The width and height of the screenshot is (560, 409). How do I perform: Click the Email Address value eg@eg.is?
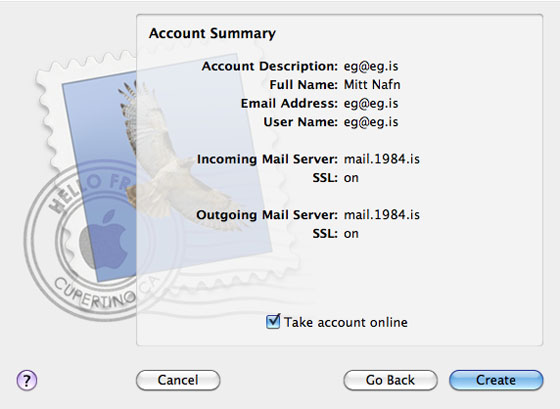pyautogui.click(x=371, y=104)
